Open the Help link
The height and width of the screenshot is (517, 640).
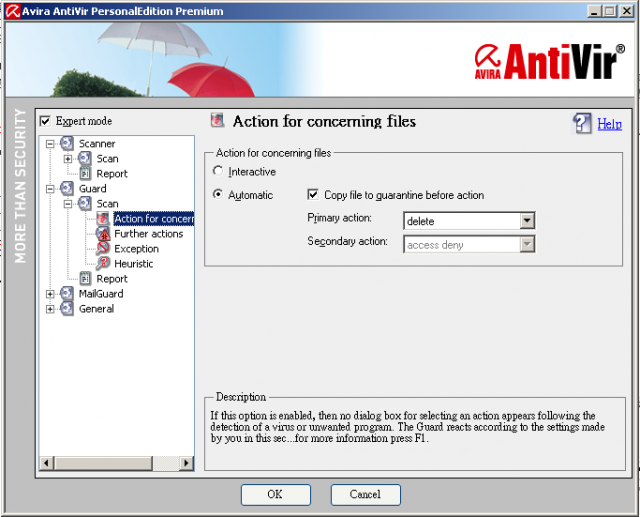tap(609, 124)
